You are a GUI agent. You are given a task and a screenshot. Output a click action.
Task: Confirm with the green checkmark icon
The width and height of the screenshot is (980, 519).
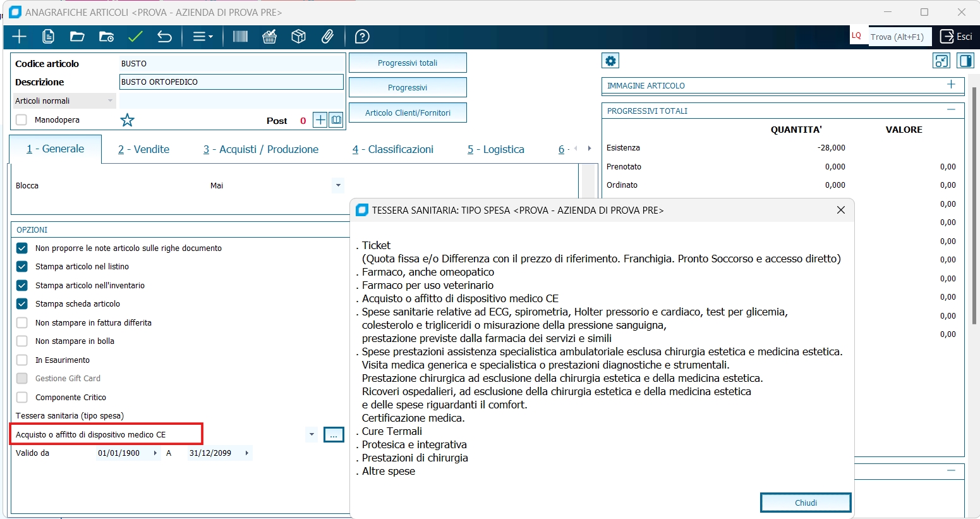(135, 37)
